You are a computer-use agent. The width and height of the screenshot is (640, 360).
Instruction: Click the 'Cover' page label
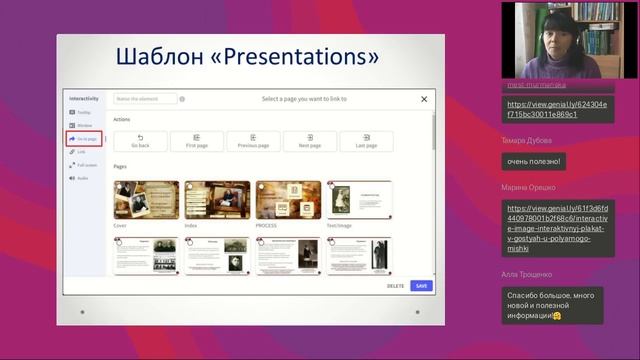point(120,225)
